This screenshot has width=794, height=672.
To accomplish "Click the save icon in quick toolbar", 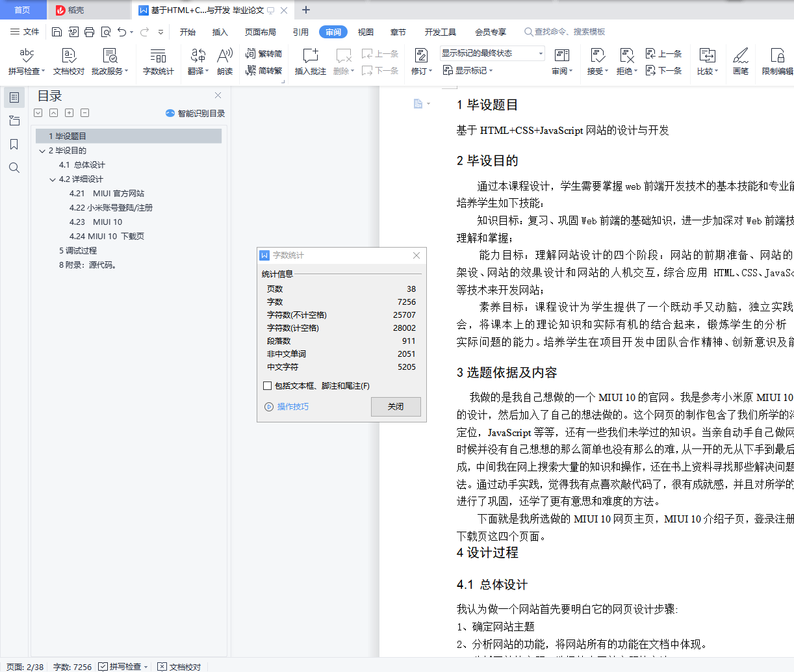I will (x=57, y=32).
